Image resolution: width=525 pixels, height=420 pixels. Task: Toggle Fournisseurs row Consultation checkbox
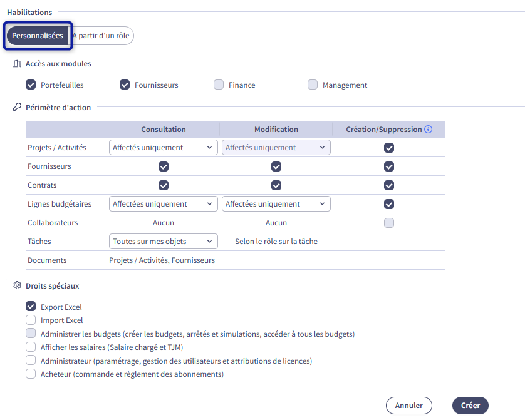tap(164, 166)
